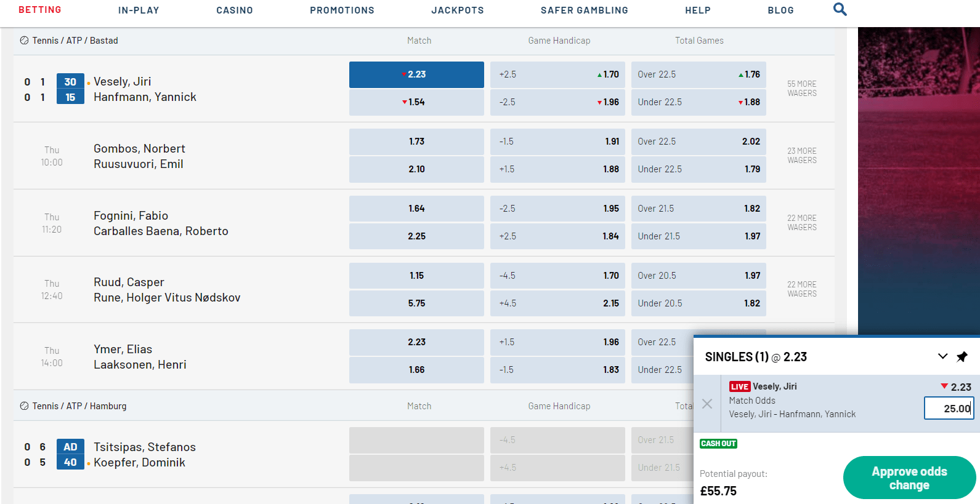Focus the stake input showing 25.00
980x504 pixels.
click(949, 408)
